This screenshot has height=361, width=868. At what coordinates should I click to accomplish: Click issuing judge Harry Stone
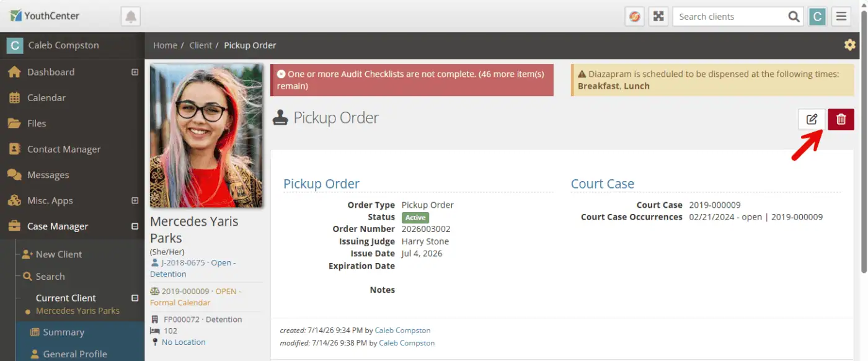(425, 241)
